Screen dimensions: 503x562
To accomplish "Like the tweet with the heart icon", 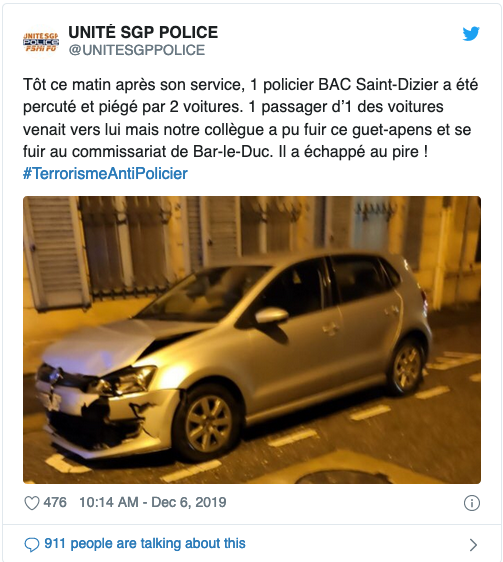I will pyautogui.click(x=32, y=503).
